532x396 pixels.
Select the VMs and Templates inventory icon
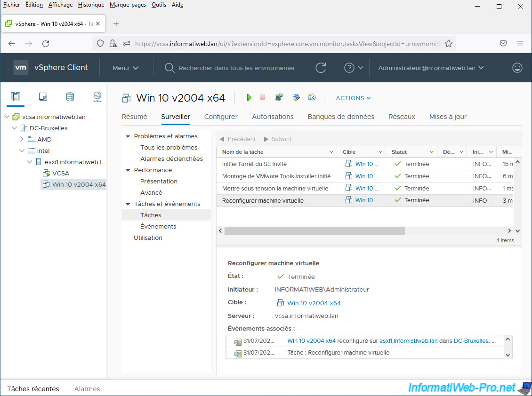(x=43, y=96)
